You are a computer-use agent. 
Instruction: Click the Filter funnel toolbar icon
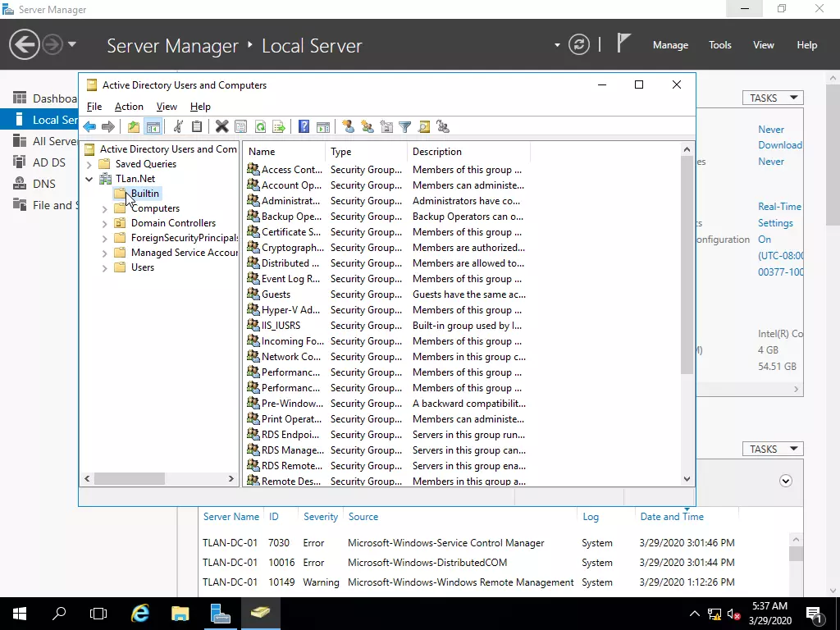[x=404, y=126]
